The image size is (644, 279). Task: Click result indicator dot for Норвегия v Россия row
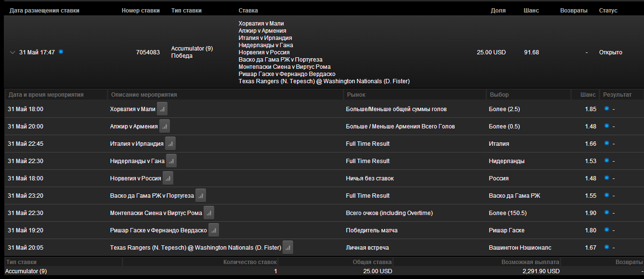coord(607,178)
